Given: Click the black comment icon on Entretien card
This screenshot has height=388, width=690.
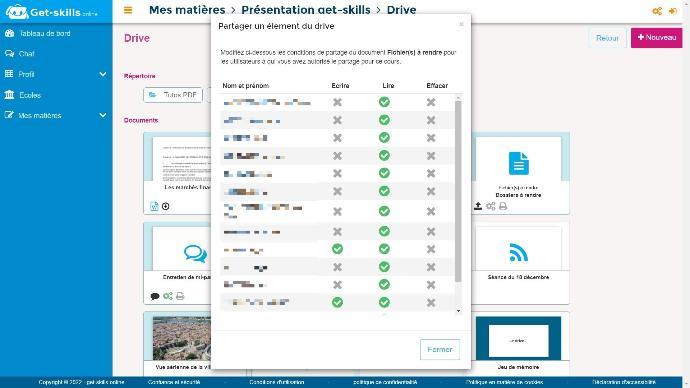Looking at the screenshot, I should [154, 296].
